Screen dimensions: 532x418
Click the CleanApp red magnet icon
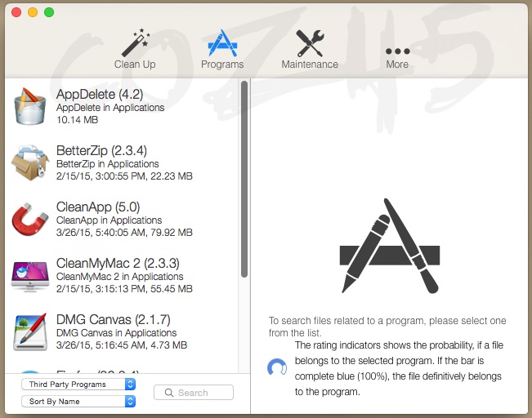point(30,219)
